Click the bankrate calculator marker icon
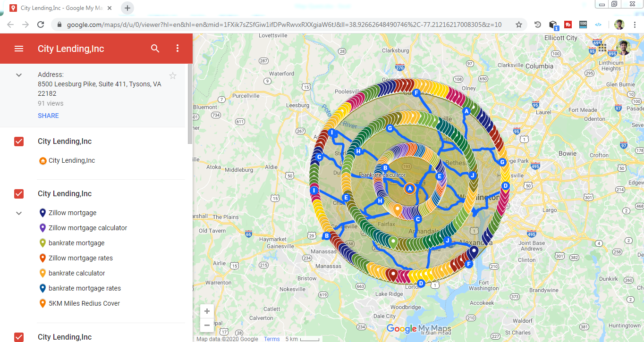This screenshot has width=644, height=342. pos(42,273)
